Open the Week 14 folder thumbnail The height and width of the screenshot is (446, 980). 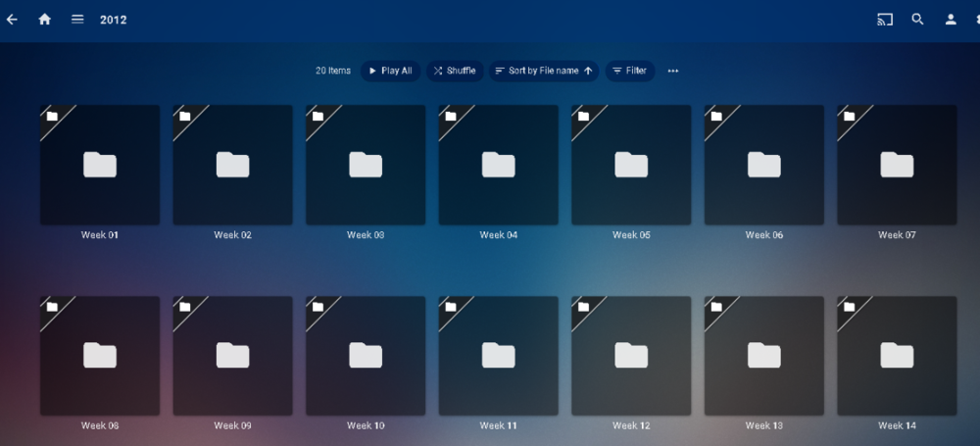coord(897,356)
